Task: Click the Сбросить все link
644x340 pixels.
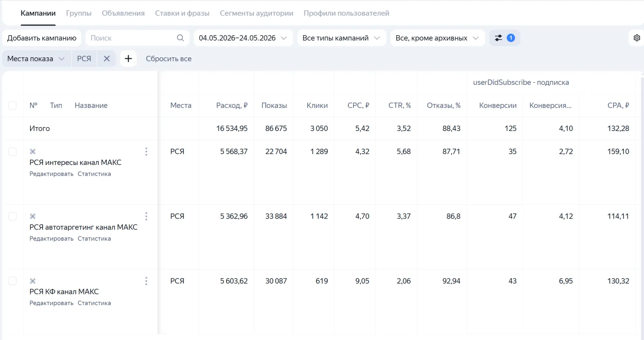Action: [x=169, y=59]
